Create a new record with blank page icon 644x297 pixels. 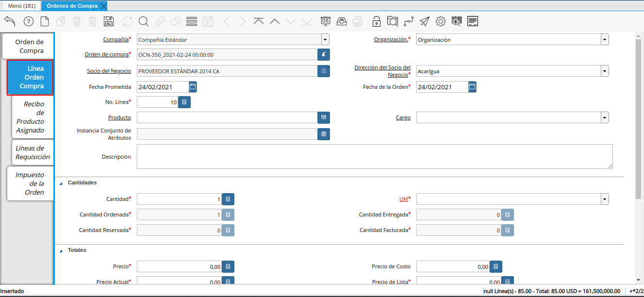click(45, 21)
